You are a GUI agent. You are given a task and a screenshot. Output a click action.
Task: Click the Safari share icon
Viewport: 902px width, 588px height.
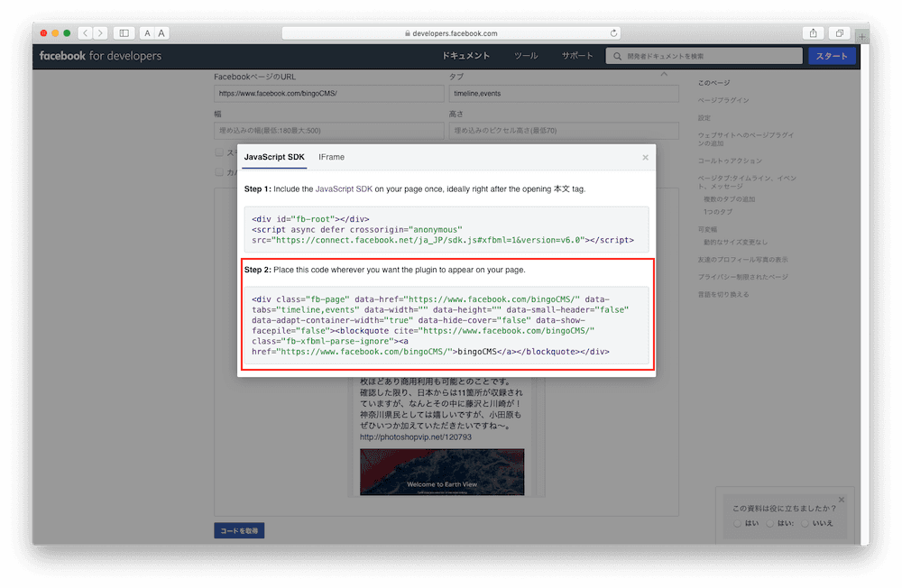click(814, 32)
